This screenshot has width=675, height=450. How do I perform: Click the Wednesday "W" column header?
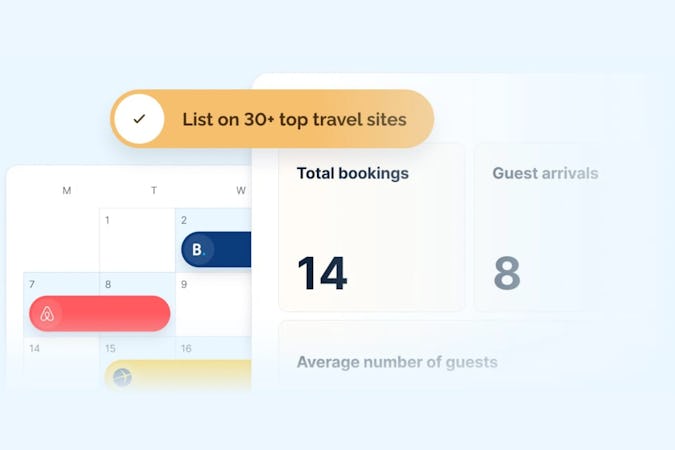point(241,190)
